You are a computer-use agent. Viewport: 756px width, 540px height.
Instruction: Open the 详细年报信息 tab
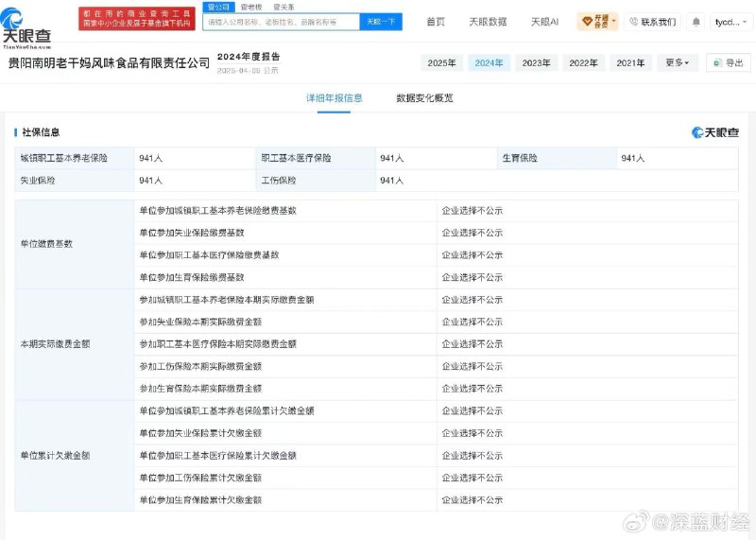point(335,98)
